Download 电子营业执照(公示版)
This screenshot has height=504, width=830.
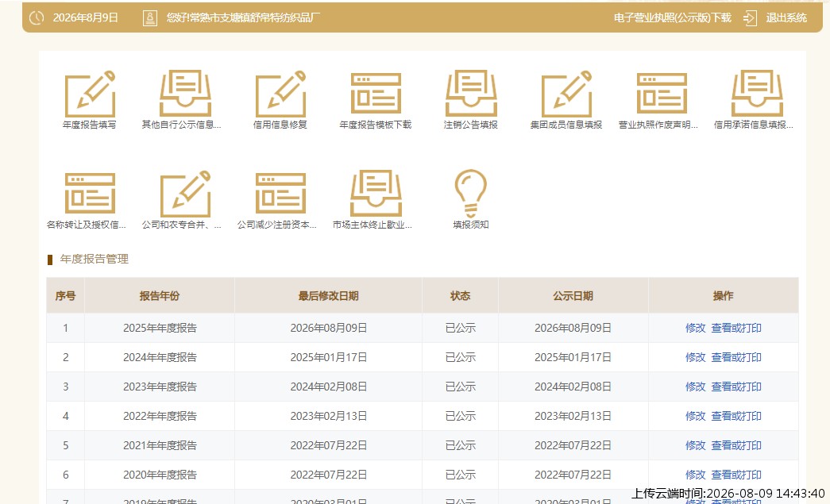[x=672, y=18]
